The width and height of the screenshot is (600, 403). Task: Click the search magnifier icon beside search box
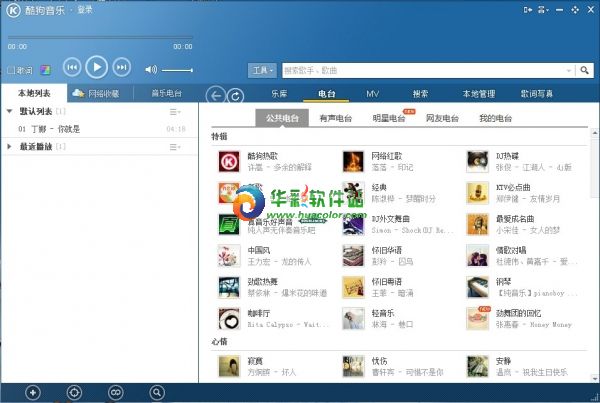pos(585,70)
